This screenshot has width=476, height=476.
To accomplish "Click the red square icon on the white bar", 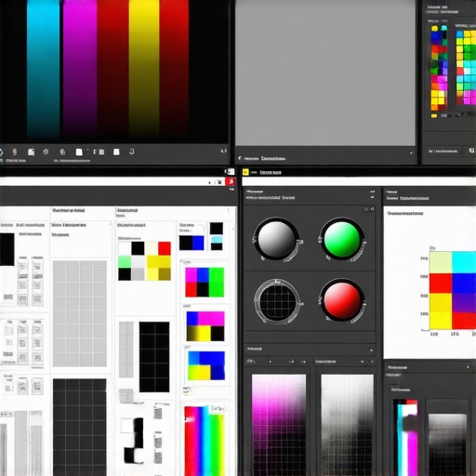I will pyautogui.click(x=230, y=181).
